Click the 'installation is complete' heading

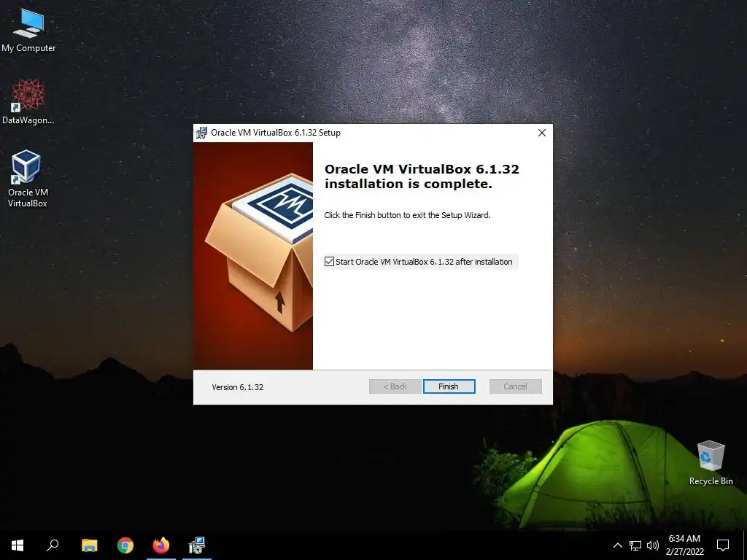[x=422, y=176]
